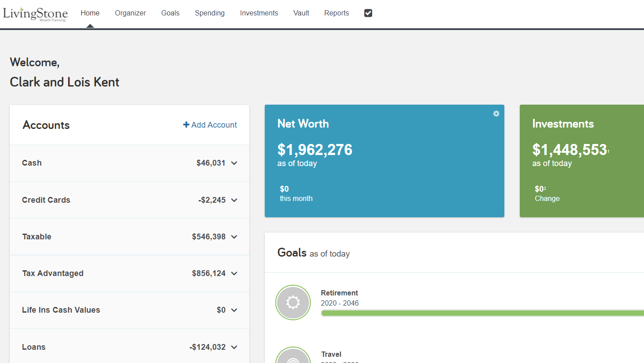Navigate to the Spending tab
The height and width of the screenshot is (363, 644).
[x=210, y=13]
